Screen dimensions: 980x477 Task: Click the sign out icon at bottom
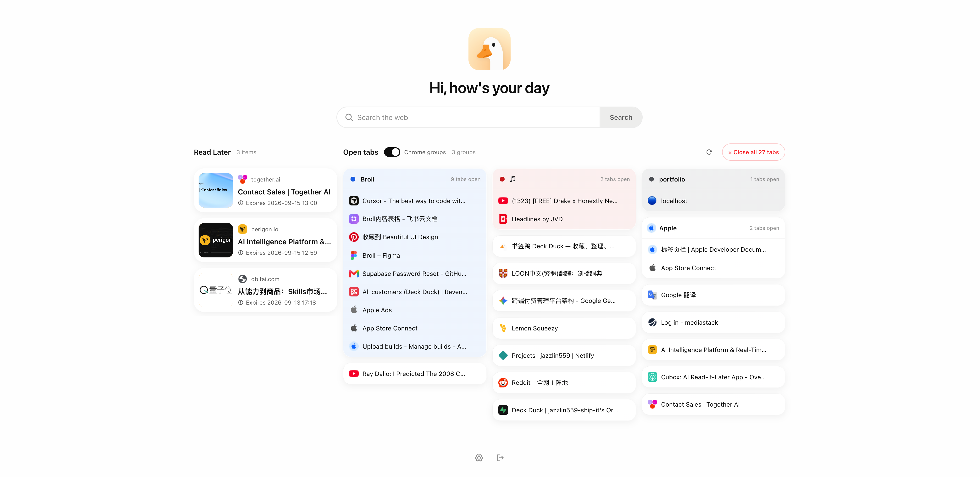pos(500,458)
